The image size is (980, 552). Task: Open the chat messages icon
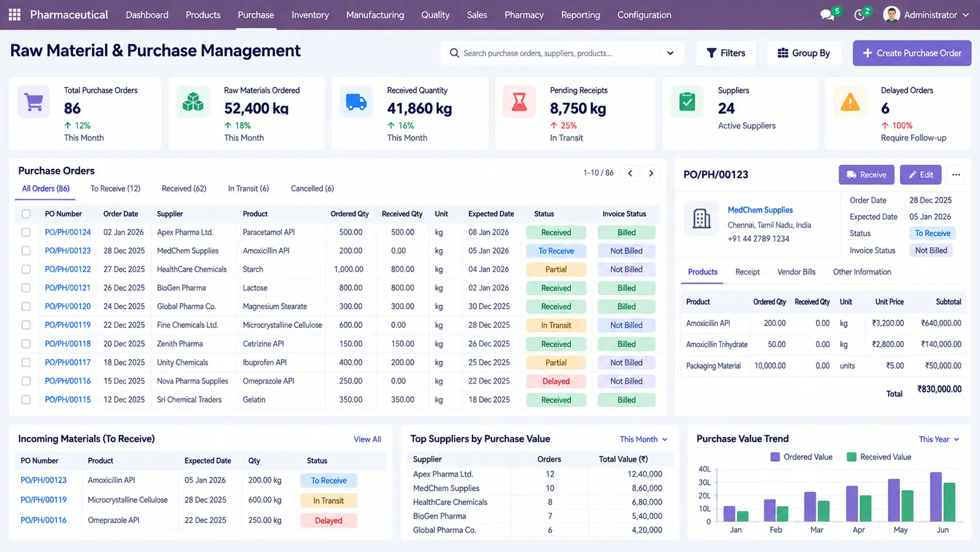(827, 15)
